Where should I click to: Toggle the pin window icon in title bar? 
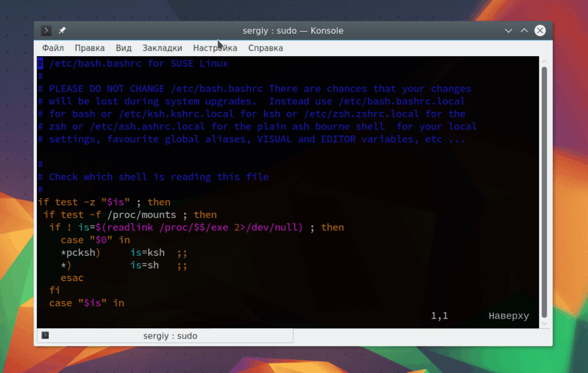[x=62, y=30]
